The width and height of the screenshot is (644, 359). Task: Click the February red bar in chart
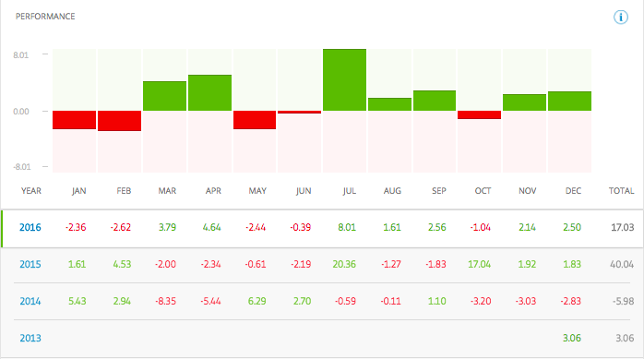120,121
